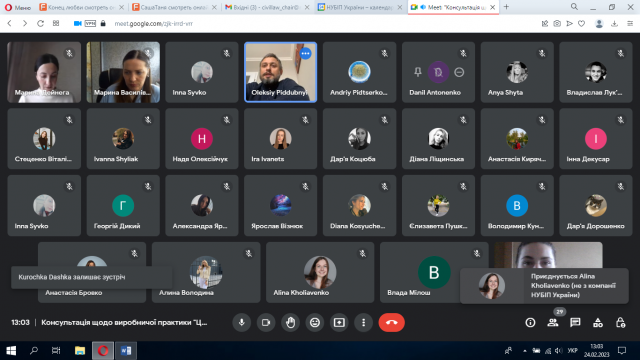
Task: Open the volume control in system tray
Action: [559, 351]
